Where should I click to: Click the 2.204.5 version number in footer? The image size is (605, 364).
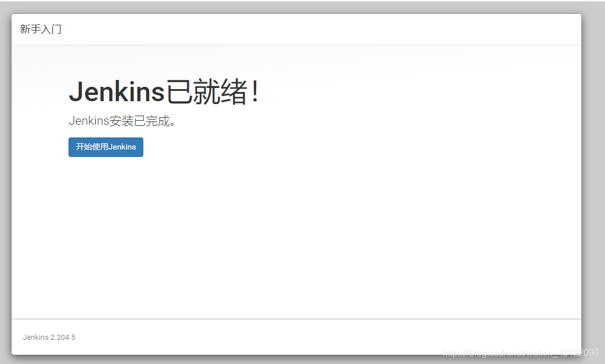point(63,338)
